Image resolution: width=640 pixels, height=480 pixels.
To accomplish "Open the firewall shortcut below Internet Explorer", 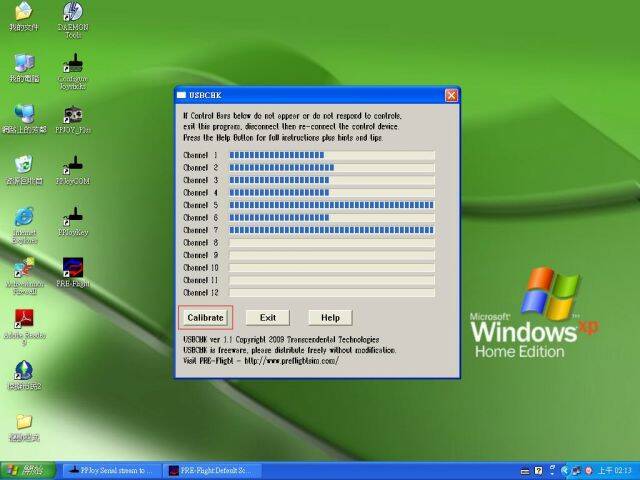I will pyautogui.click(x=24, y=276).
